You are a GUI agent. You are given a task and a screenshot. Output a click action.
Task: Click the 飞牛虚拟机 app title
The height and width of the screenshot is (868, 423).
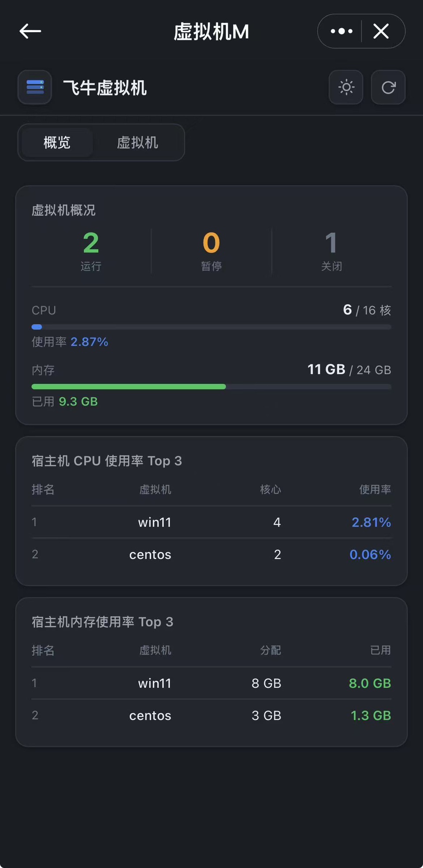[x=105, y=87]
